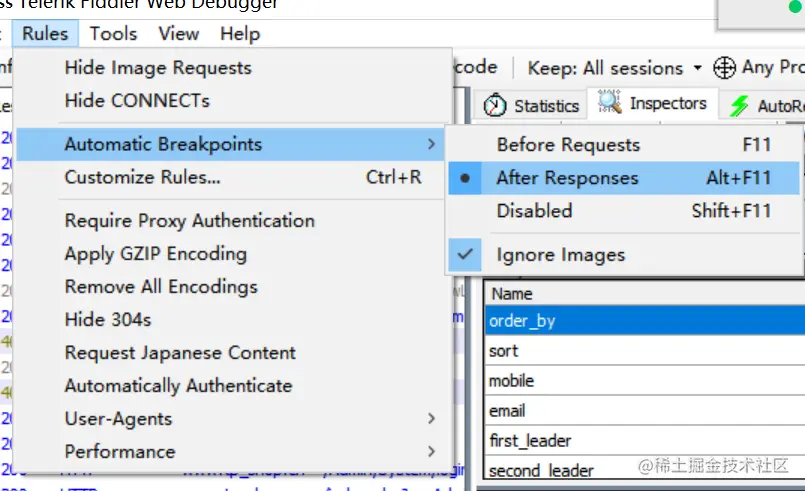Click the Any Process crosshair icon

[724, 68]
